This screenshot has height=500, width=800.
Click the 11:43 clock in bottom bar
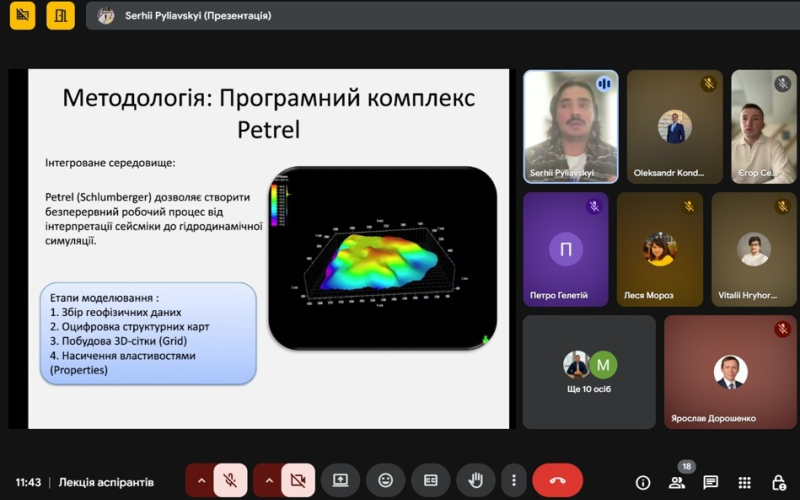pos(28,482)
